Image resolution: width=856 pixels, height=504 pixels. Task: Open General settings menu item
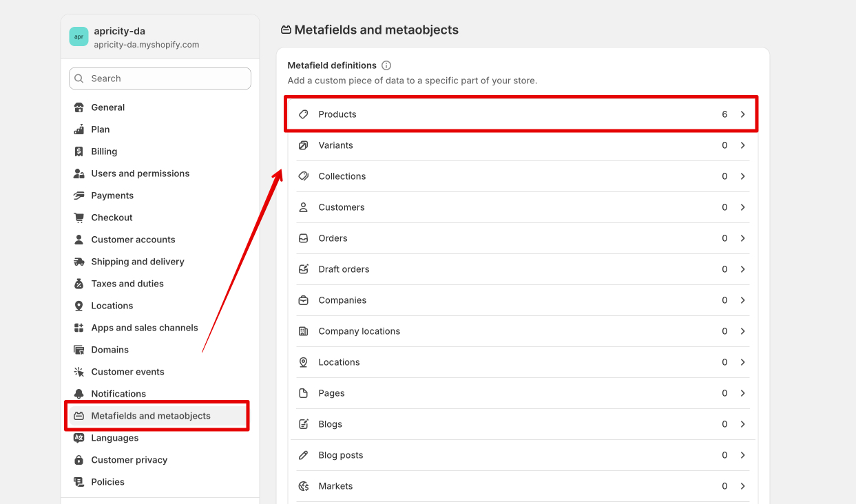click(x=108, y=107)
